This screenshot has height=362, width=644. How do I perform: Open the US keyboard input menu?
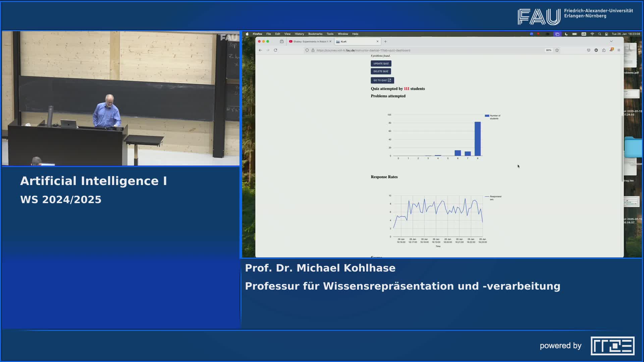[584, 34]
